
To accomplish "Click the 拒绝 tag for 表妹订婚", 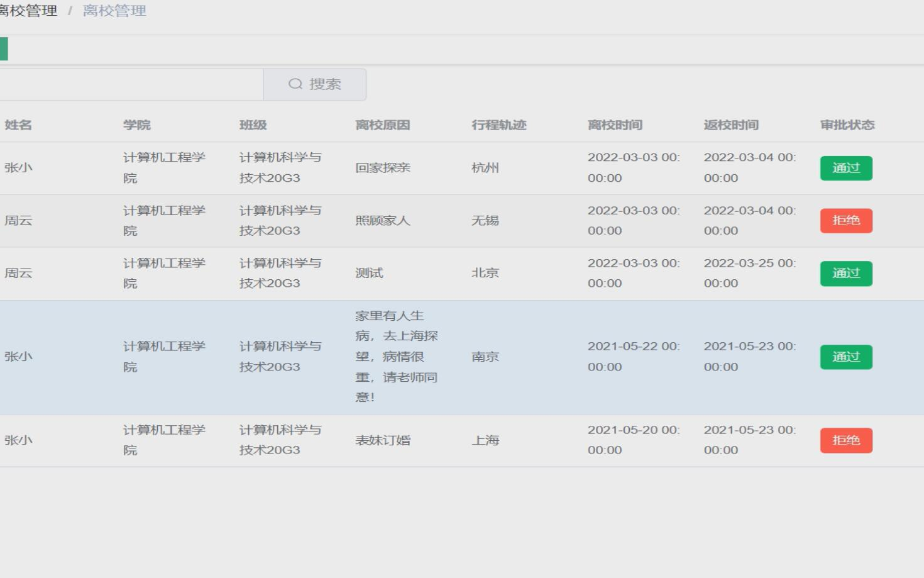I will click(x=846, y=440).
